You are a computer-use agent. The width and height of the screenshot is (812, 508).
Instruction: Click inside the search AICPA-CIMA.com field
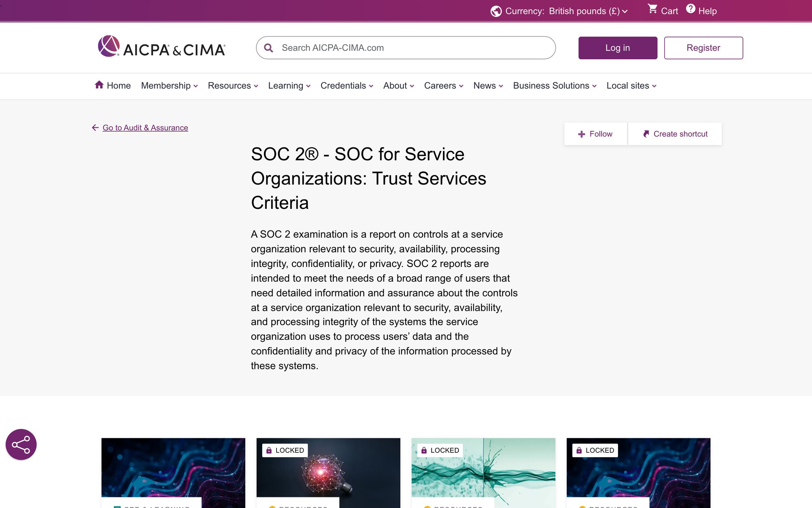[406, 48]
